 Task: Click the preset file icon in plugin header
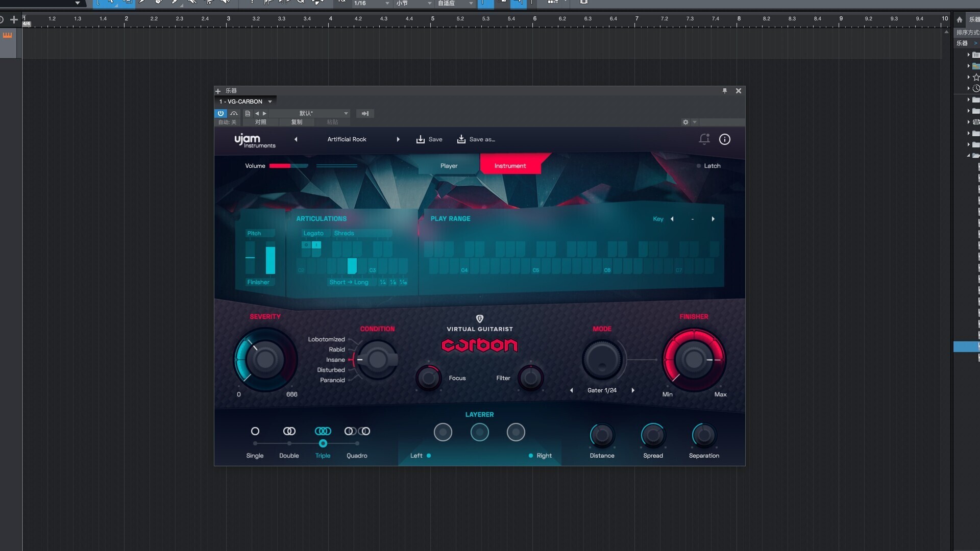point(248,113)
